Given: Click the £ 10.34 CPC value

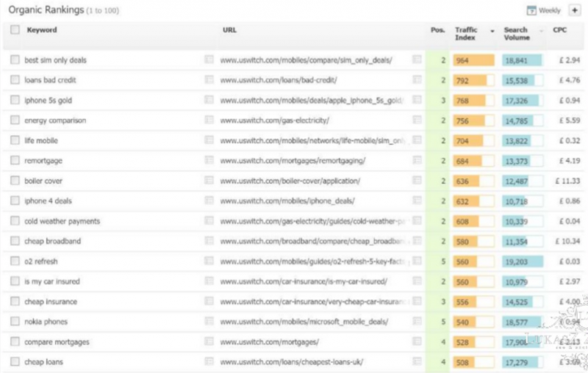Looking at the screenshot, I should click(567, 241).
